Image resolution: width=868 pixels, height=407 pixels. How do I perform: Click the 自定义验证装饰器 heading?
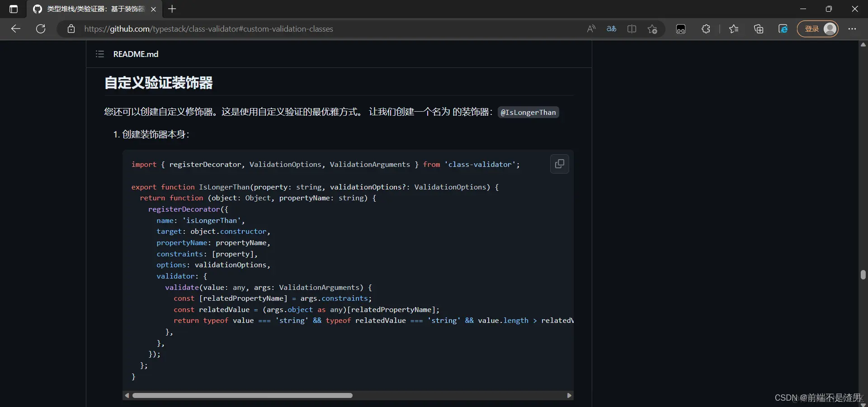pos(159,83)
